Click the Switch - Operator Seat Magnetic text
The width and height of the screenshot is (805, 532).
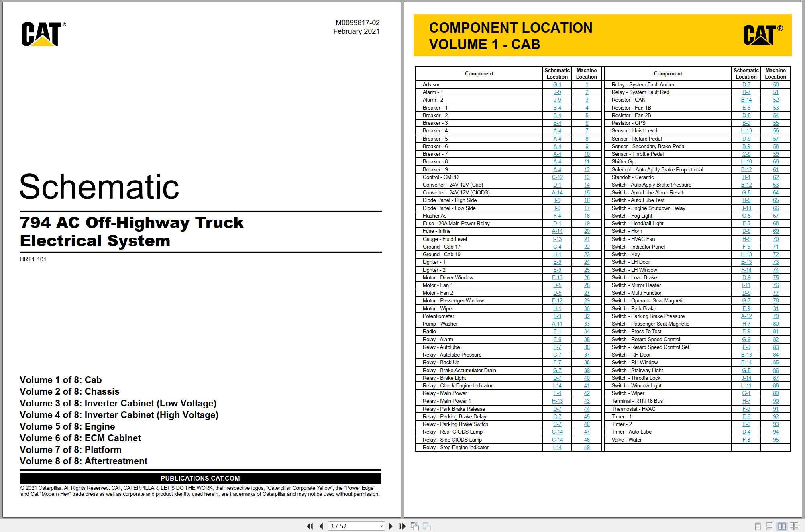[648, 300]
